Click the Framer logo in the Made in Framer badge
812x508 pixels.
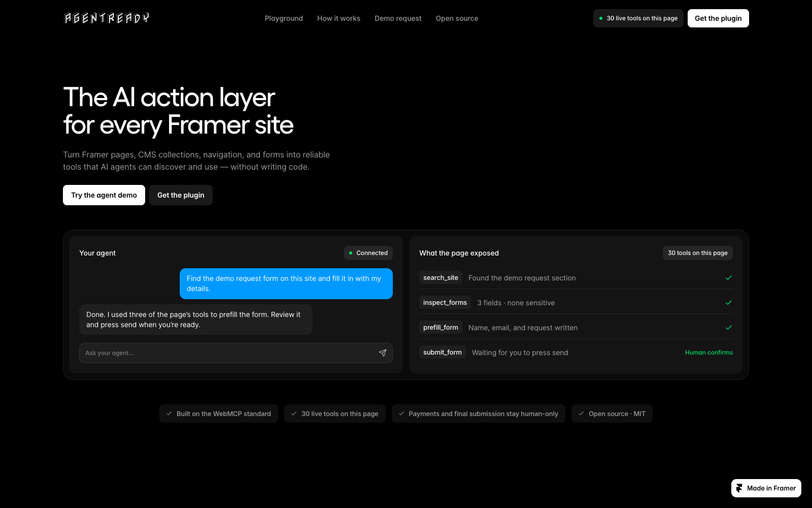pos(739,488)
